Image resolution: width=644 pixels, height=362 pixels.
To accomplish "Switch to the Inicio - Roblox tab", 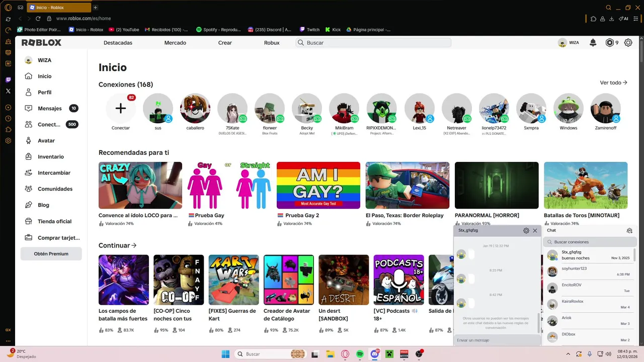I will pyautogui.click(x=58, y=8).
